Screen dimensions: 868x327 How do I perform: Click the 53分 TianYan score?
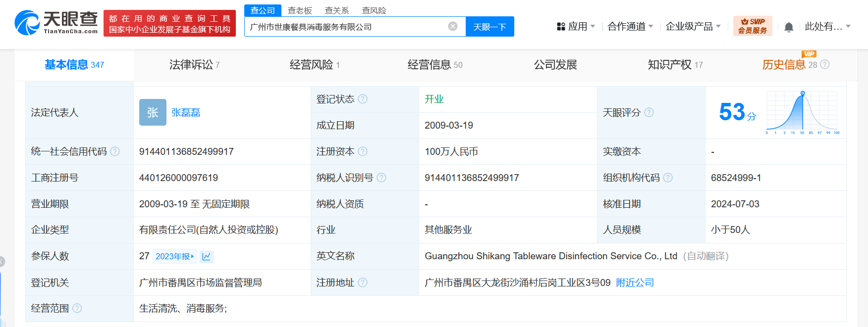coord(738,112)
